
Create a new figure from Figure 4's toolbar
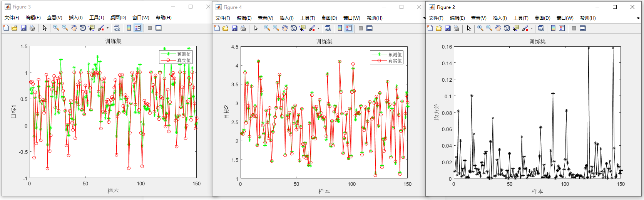(217, 28)
